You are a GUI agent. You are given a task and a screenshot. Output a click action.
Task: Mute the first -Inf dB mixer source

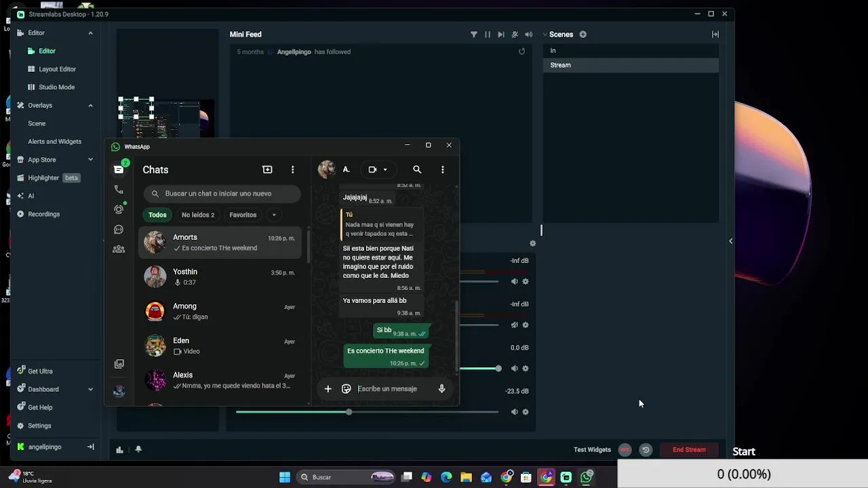pos(514,281)
